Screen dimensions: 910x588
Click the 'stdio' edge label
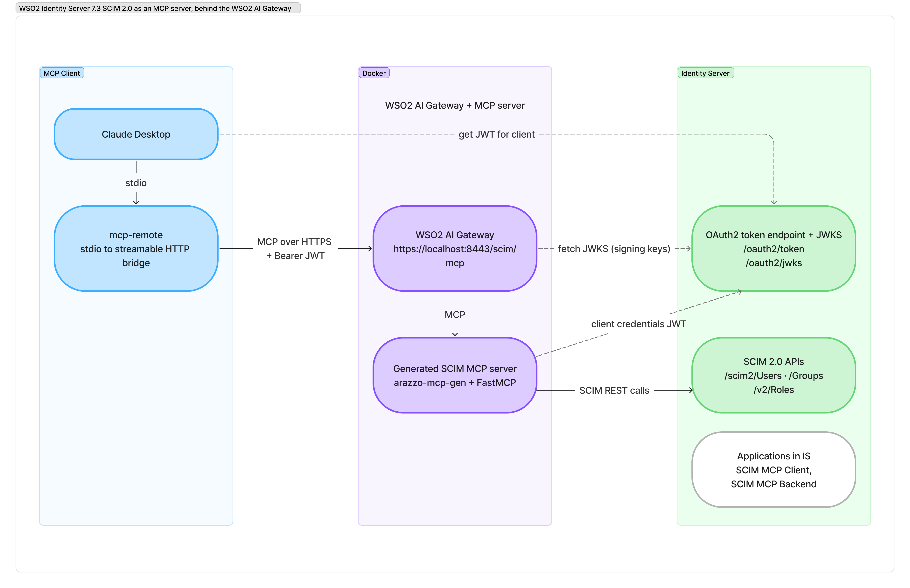(x=136, y=183)
